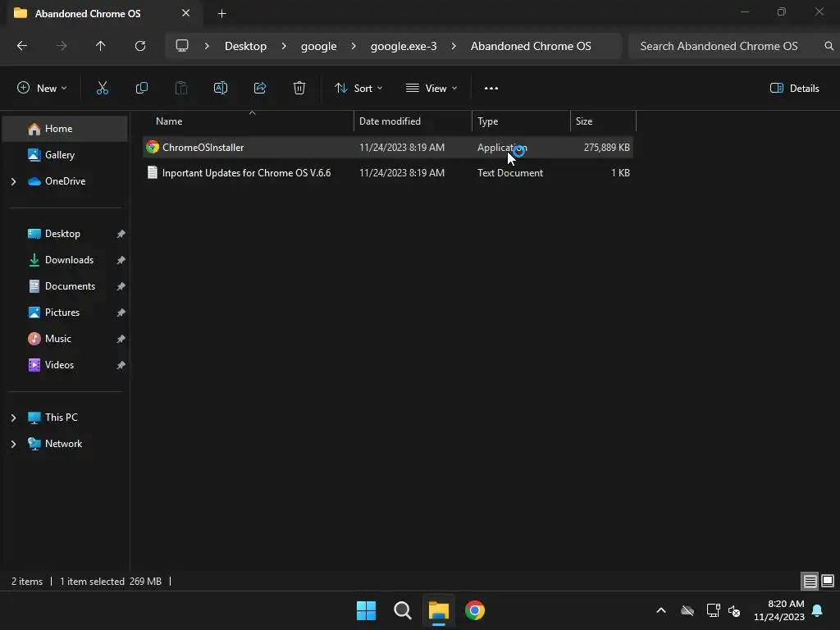Click the This PC monitor icon in address bar
Image resolution: width=840 pixels, height=630 pixels.
coord(182,46)
